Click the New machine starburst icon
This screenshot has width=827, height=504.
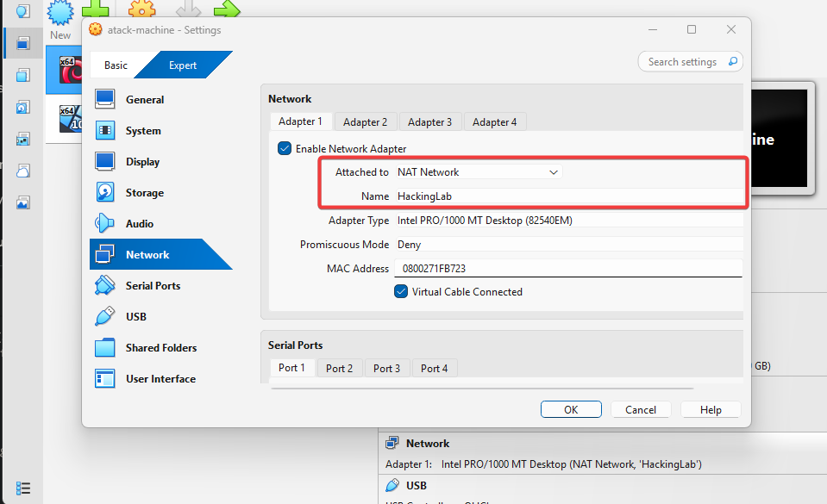[x=60, y=11]
